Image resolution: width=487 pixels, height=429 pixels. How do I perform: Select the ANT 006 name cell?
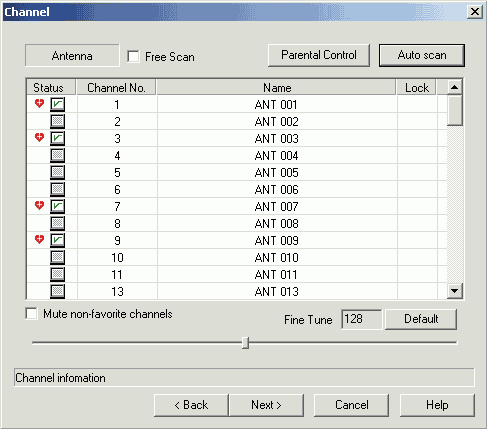pos(277,189)
